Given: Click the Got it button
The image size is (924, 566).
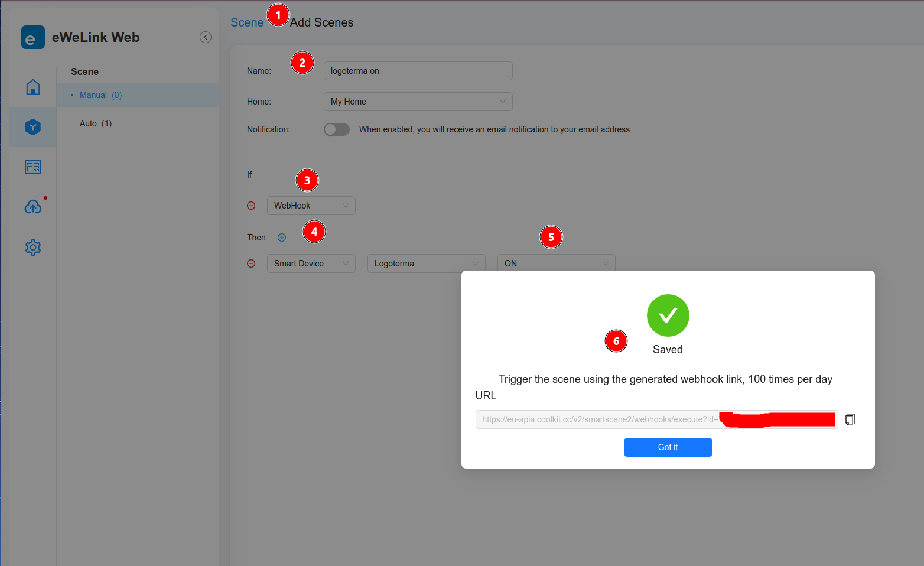Looking at the screenshot, I should click(x=668, y=447).
